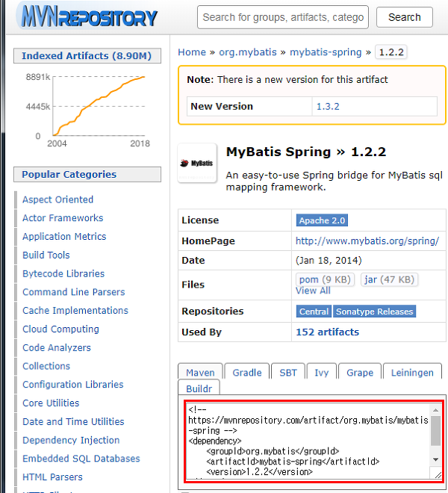448x493 pixels.
Task: Open the Core Utilities category
Action: pyautogui.click(x=51, y=403)
